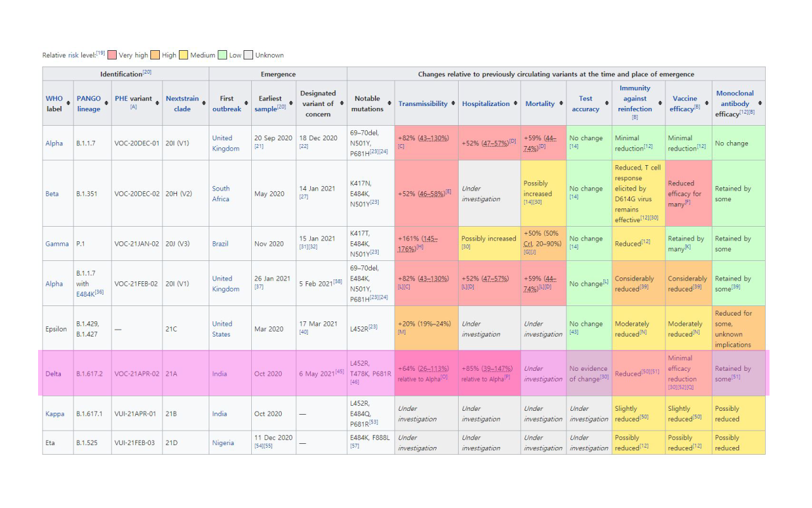Open Alpha link in B.1.1.7 VOC-20DEC-01 row

click(54, 143)
